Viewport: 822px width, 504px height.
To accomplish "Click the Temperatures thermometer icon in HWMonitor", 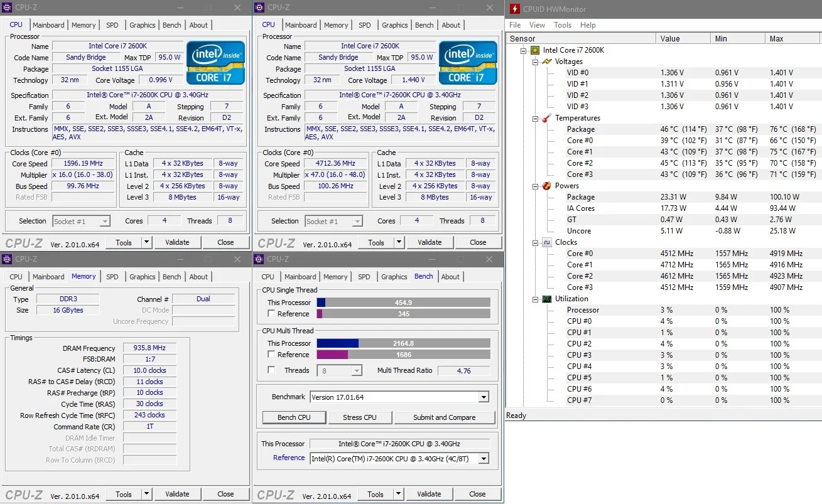I will (546, 118).
